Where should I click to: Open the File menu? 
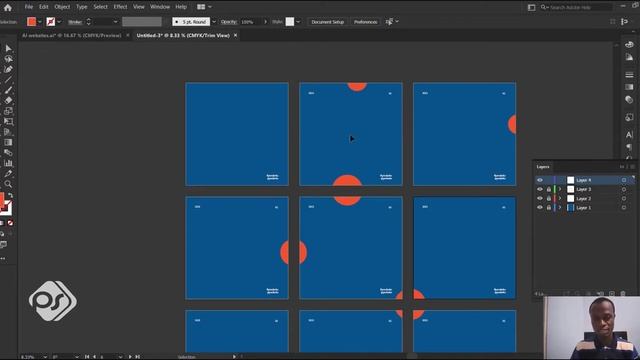29,7
